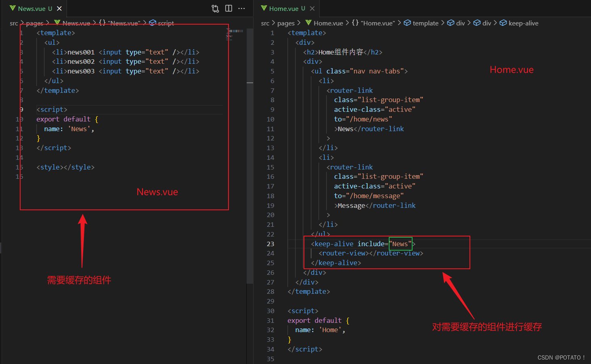This screenshot has height=364, width=591.
Task: Open source control compare changes icon
Action: (216, 8)
